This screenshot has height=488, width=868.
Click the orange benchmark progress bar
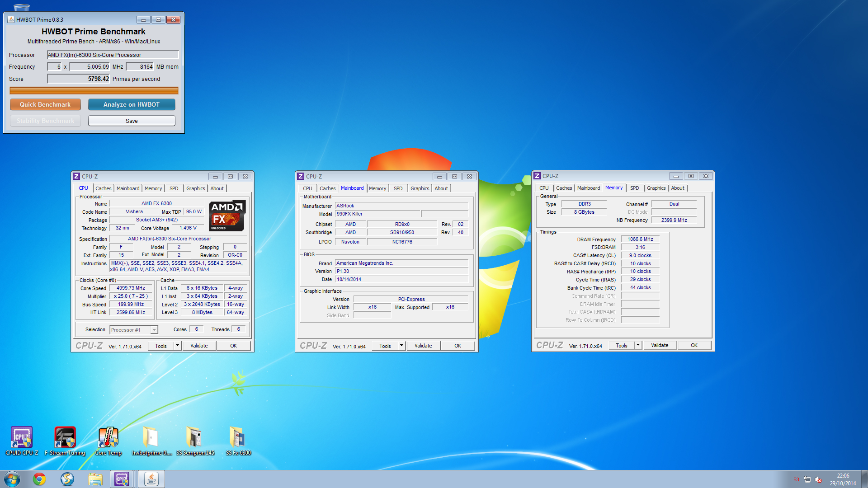click(x=94, y=90)
